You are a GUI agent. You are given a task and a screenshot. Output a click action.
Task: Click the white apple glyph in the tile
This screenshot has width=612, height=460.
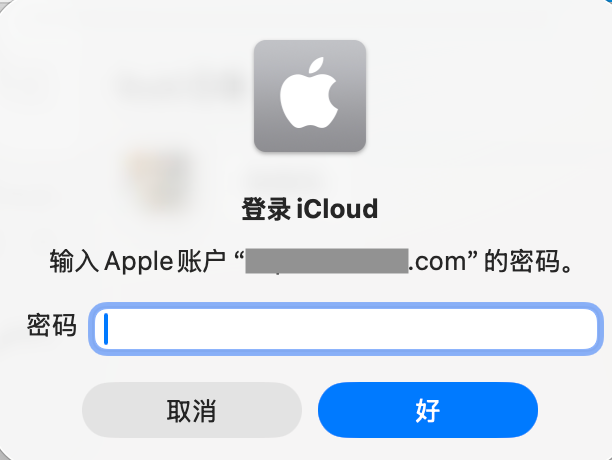309,94
